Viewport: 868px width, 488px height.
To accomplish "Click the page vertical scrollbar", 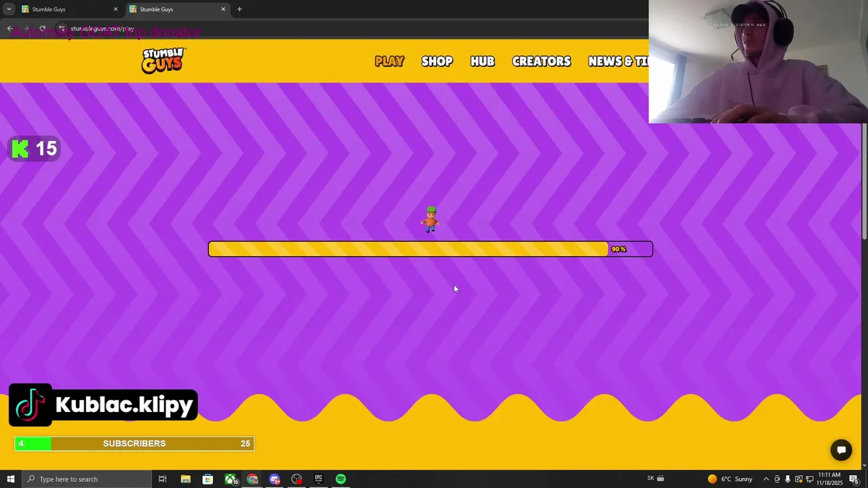I will [865, 182].
